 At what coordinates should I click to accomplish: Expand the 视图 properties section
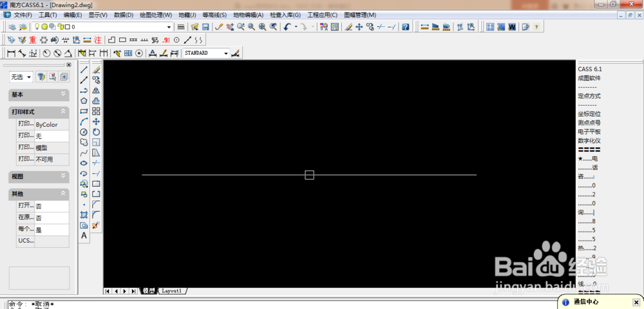tap(63, 176)
